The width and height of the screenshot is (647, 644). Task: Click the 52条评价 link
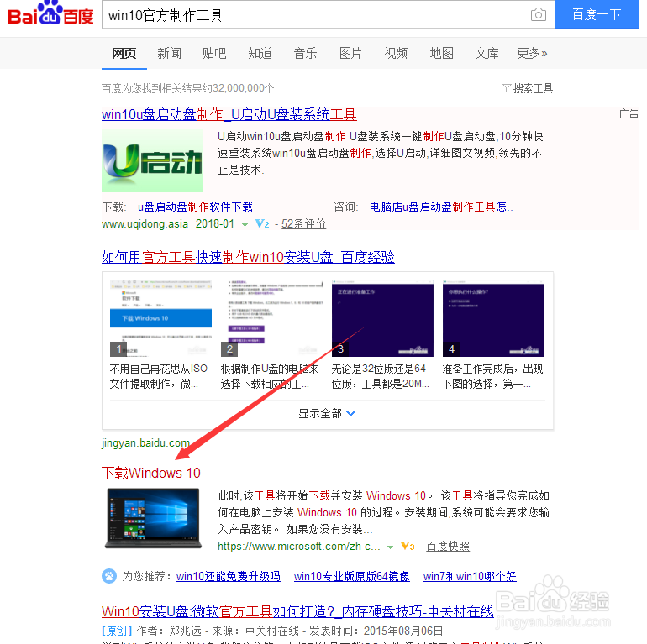(x=303, y=224)
